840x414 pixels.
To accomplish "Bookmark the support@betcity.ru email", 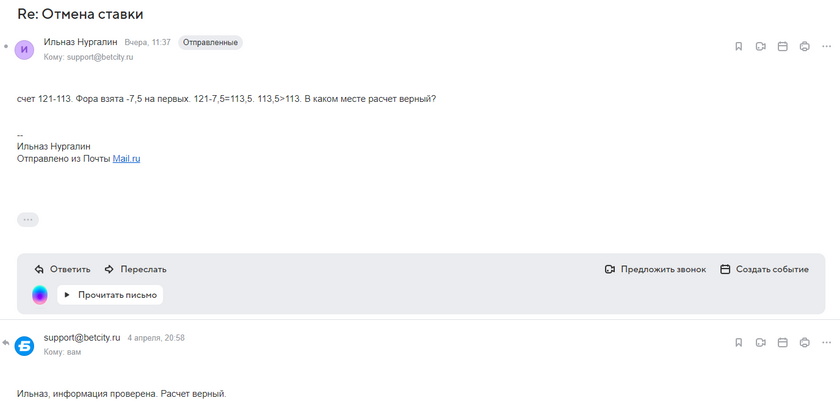I will [x=738, y=342].
